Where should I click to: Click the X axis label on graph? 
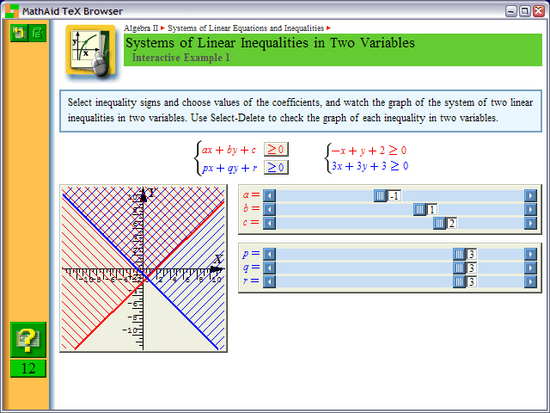coord(218,260)
